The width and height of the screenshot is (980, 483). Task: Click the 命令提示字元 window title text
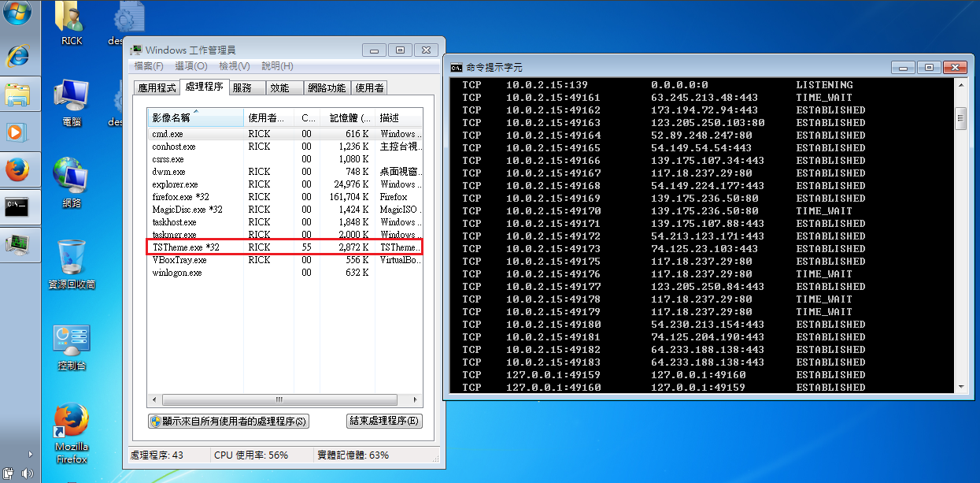(x=494, y=68)
